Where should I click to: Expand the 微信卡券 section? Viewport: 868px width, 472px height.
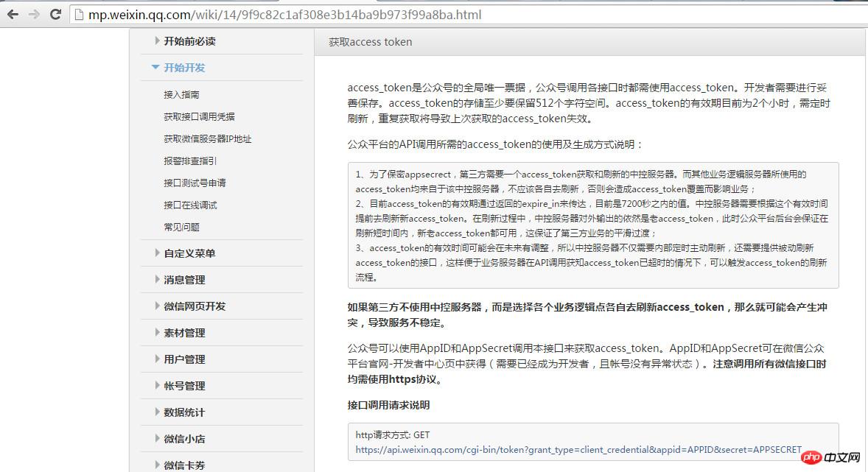183,464
